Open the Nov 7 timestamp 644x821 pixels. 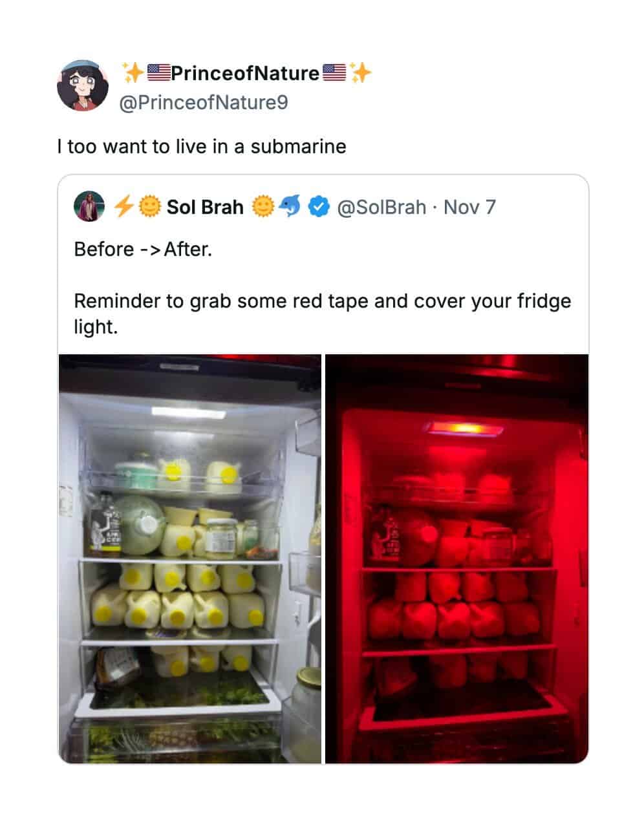point(469,207)
